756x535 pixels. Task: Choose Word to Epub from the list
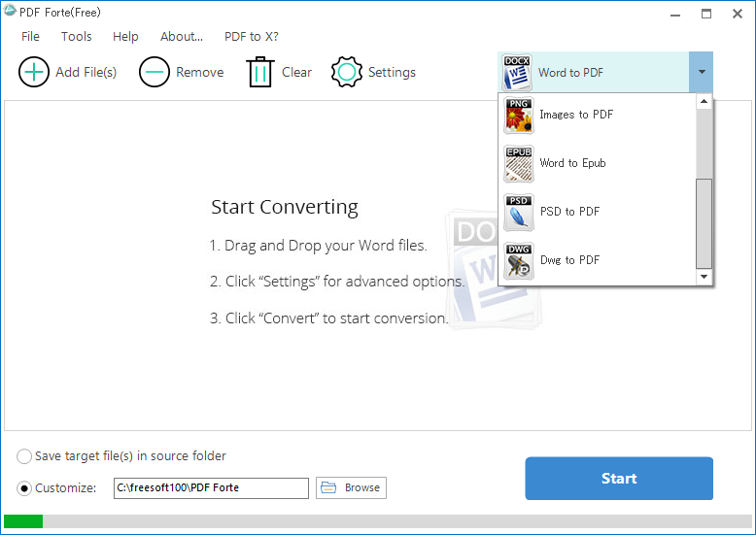click(x=598, y=163)
